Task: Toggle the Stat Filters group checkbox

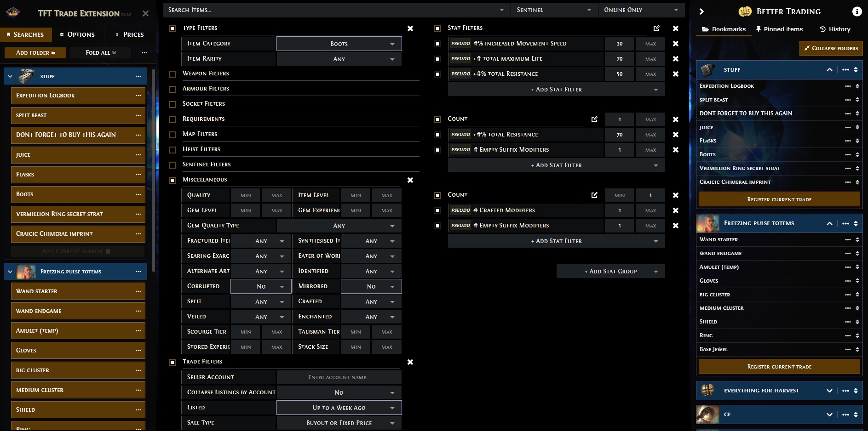Action: tap(437, 28)
